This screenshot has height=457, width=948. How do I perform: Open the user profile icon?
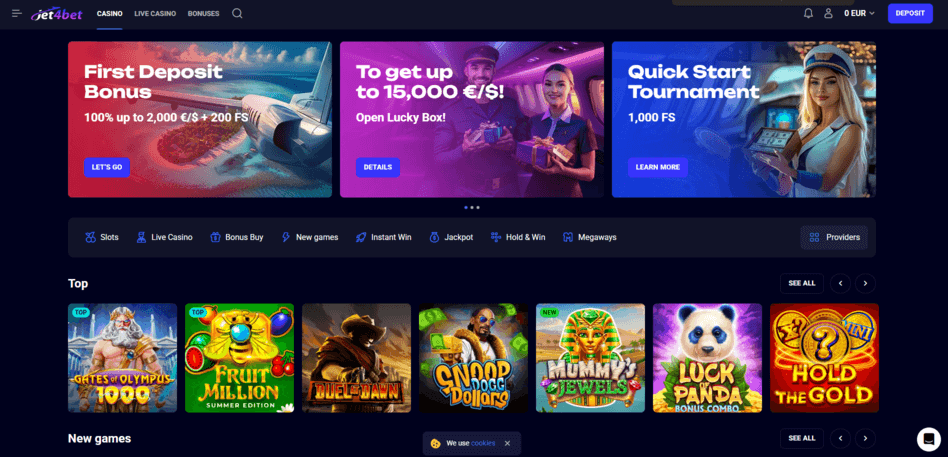[x=828, y=13]
